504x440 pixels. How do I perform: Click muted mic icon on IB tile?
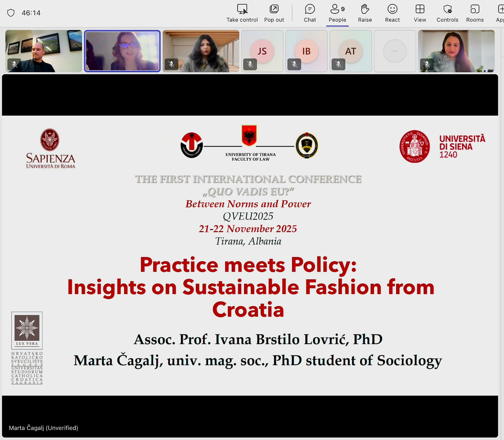tap(294, 64)
